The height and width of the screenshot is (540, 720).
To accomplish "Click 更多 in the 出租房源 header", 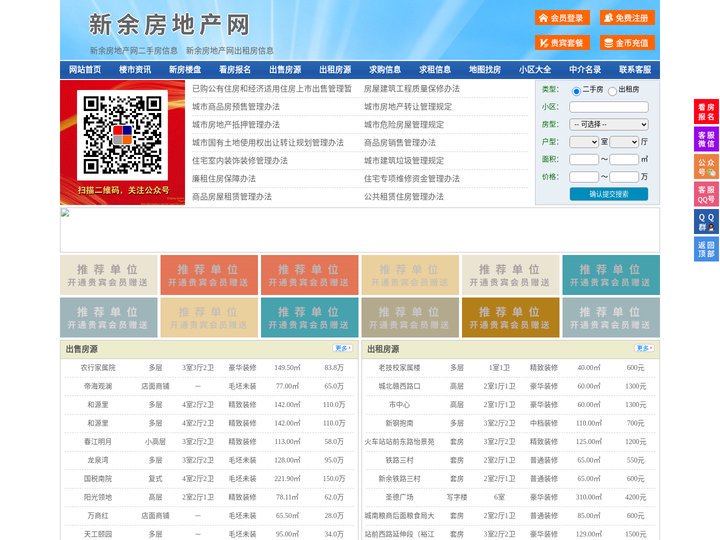I will coord(644,349).
